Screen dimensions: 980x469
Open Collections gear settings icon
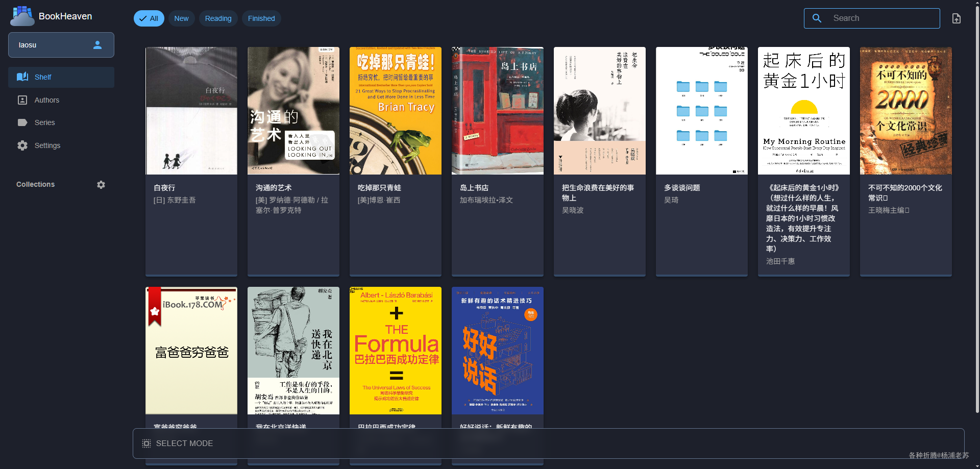[x=101, y=185]
